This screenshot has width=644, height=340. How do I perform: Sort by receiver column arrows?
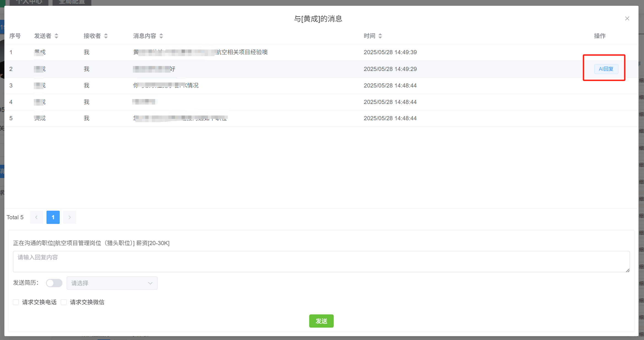(106, 36)
